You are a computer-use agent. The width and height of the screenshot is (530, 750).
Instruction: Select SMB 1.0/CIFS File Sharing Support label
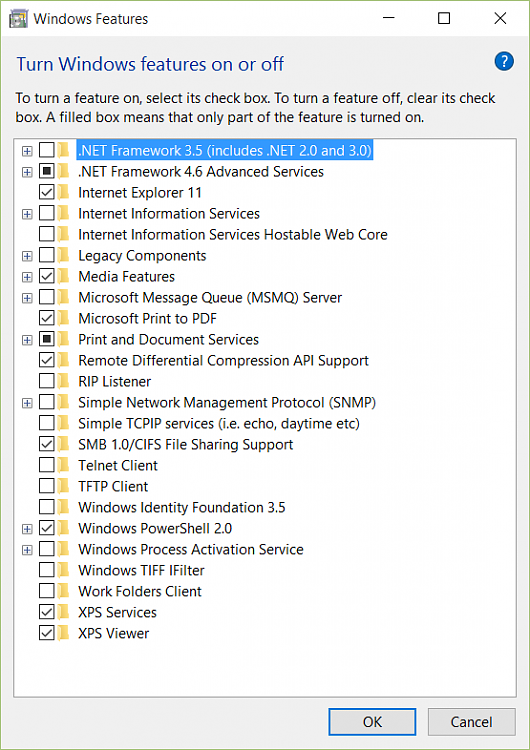(186, 444)
